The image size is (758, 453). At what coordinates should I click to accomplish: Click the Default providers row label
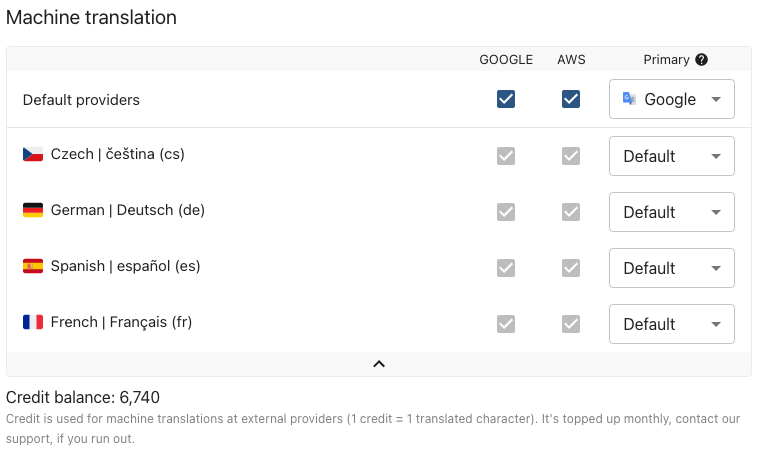[81, 100]
